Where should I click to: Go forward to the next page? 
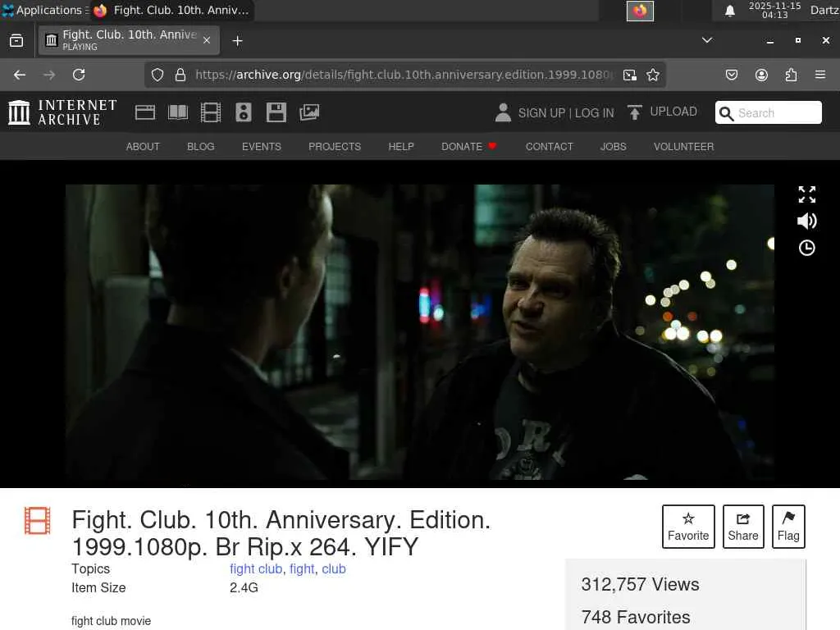click(x=49, y=75)
